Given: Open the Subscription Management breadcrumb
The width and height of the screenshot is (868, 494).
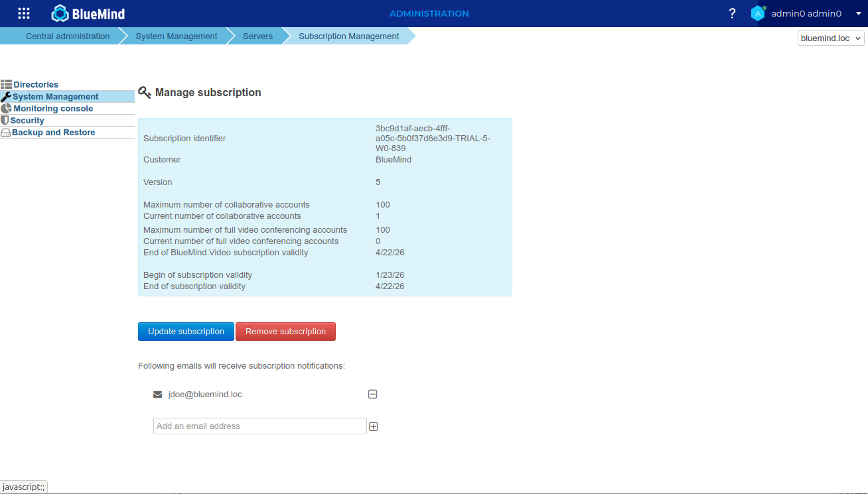Looking at the screenshot, I should [x=348, y=36].
